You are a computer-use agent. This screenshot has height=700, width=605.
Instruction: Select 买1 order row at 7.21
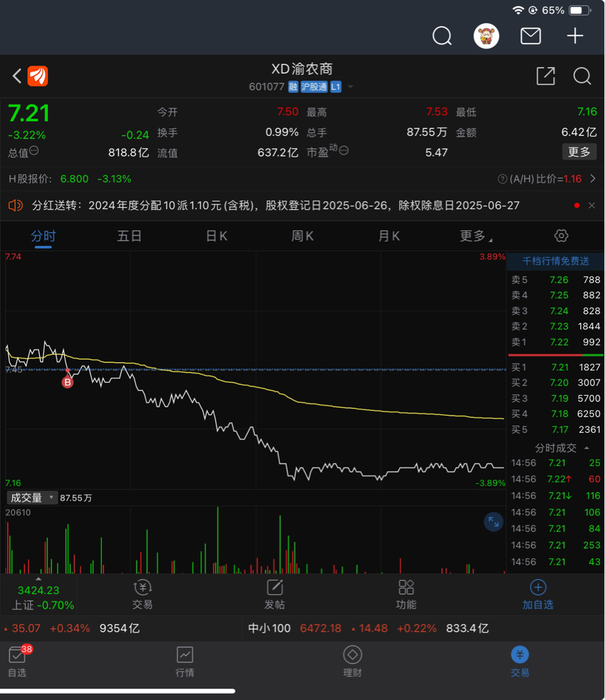[x=556, y=367]
